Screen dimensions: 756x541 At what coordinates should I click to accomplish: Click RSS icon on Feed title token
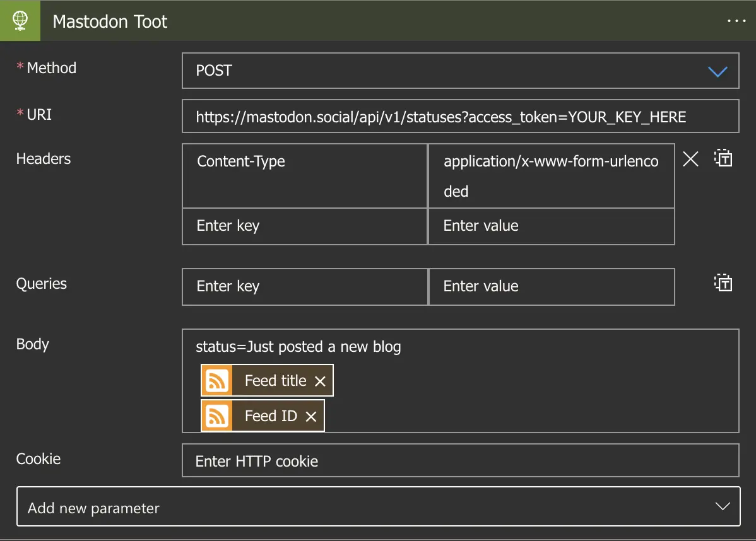click(217, 381)
